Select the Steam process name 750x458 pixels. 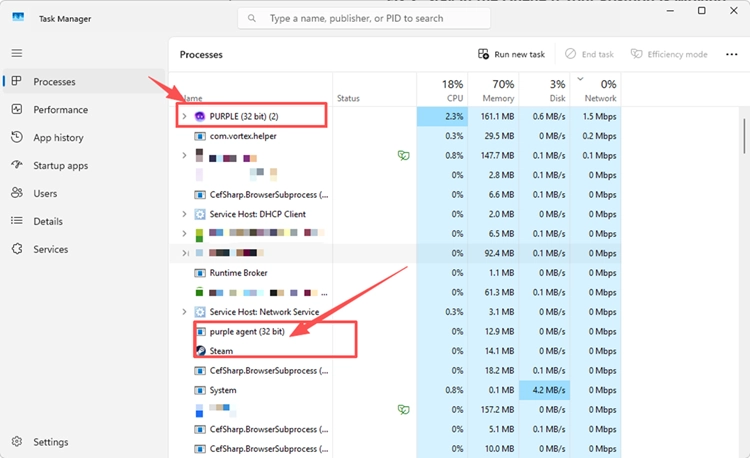point(221,351)
